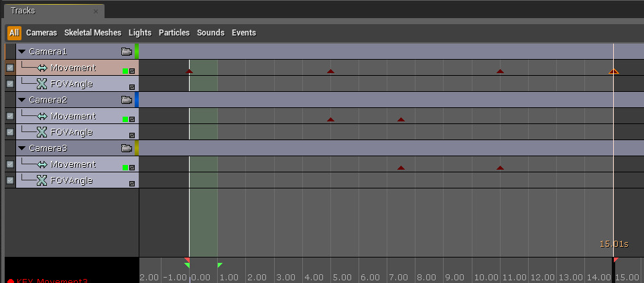The image size is (644, 283).
Task: Select highlighted Camera1 keyframe at 15.00
Action: [614, 72]
